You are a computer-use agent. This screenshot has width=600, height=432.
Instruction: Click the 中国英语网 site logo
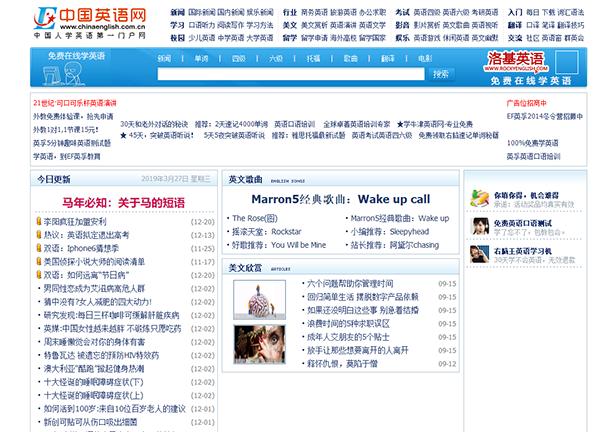coord(90,23)
